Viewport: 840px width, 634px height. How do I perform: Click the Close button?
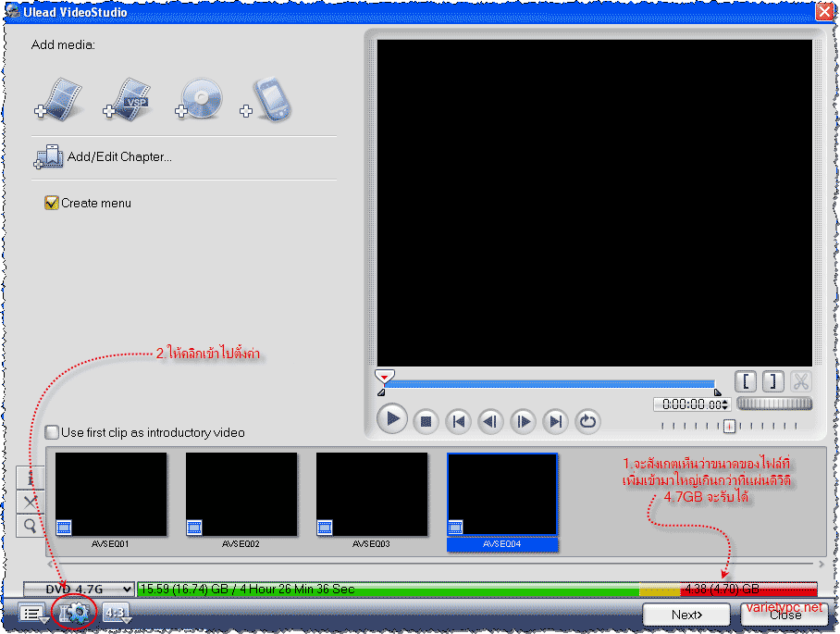point(784,615)
